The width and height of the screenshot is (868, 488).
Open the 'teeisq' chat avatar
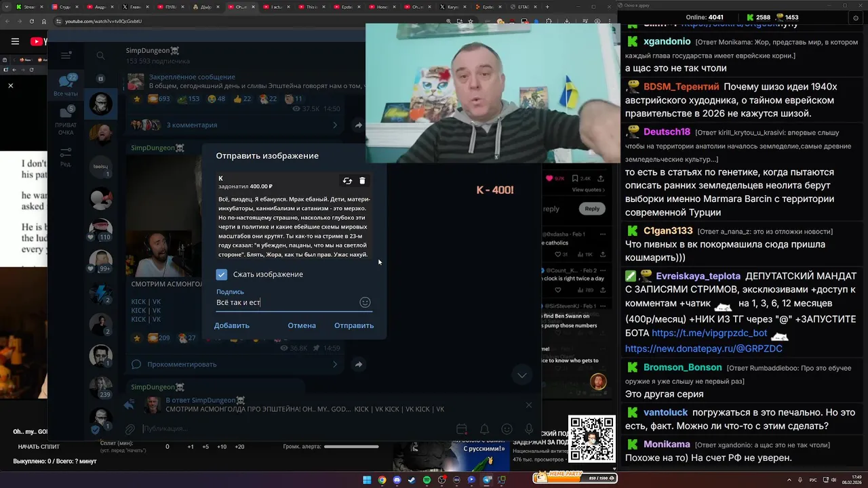(101, 167)
